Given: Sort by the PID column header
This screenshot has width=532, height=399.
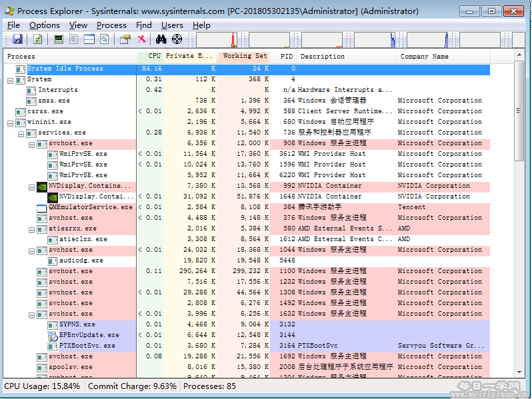Looking at the screenshot, I should click(x=283, y=56).
